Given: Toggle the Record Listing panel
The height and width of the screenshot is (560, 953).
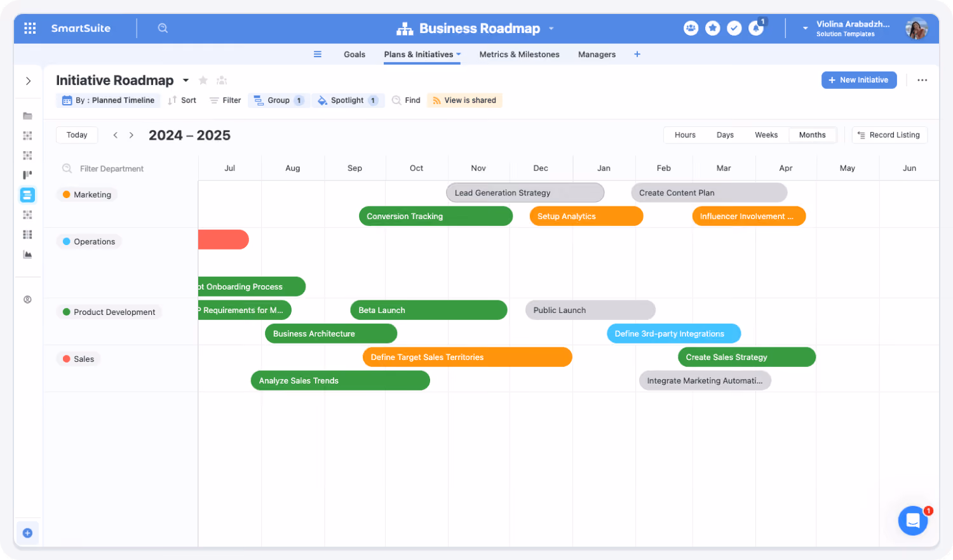Looking at the screenshot, I should click(889, 135).
